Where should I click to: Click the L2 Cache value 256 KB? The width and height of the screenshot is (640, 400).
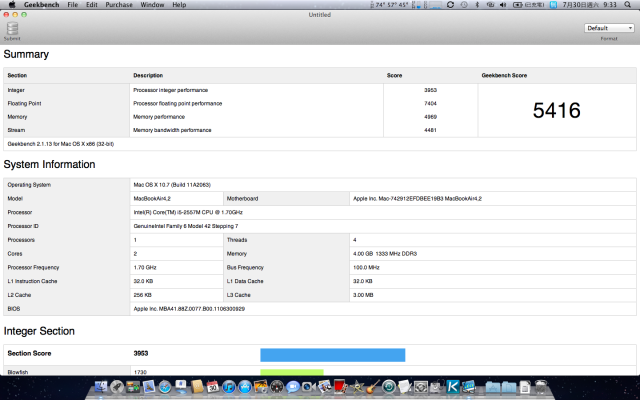point(142,295)
